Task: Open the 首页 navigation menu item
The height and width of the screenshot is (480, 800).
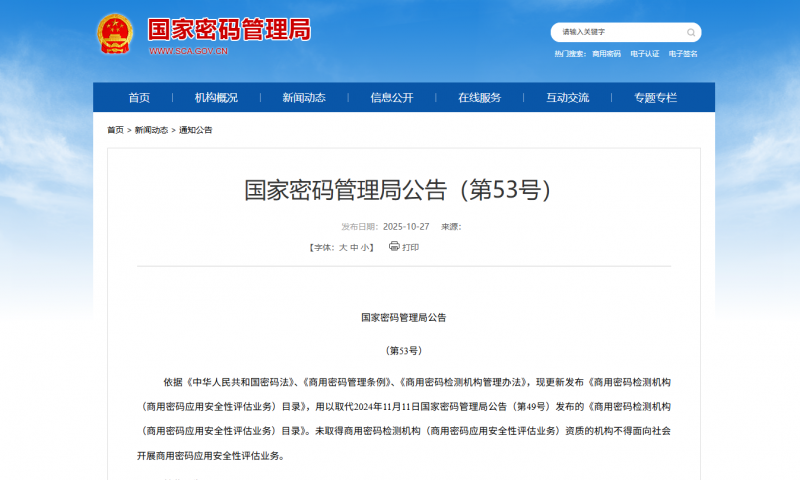Action: pyautogui.click(x=139, y=97)
